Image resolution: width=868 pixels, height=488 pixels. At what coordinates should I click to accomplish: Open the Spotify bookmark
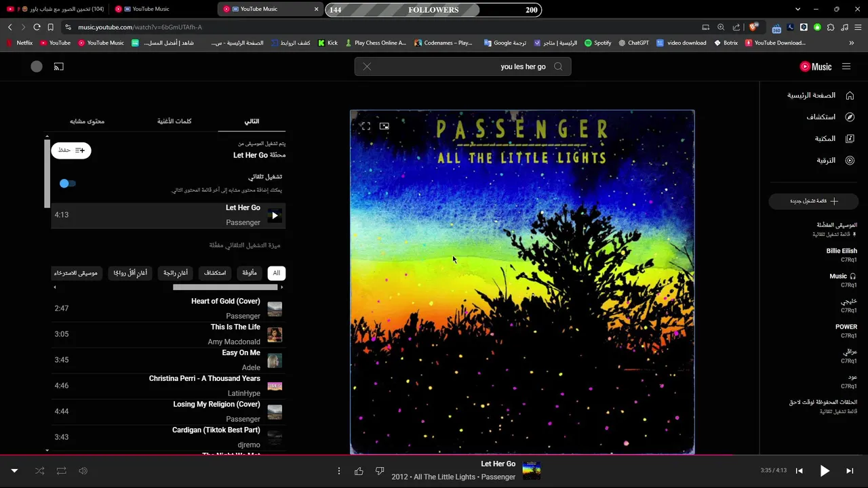tap(597, 43)
